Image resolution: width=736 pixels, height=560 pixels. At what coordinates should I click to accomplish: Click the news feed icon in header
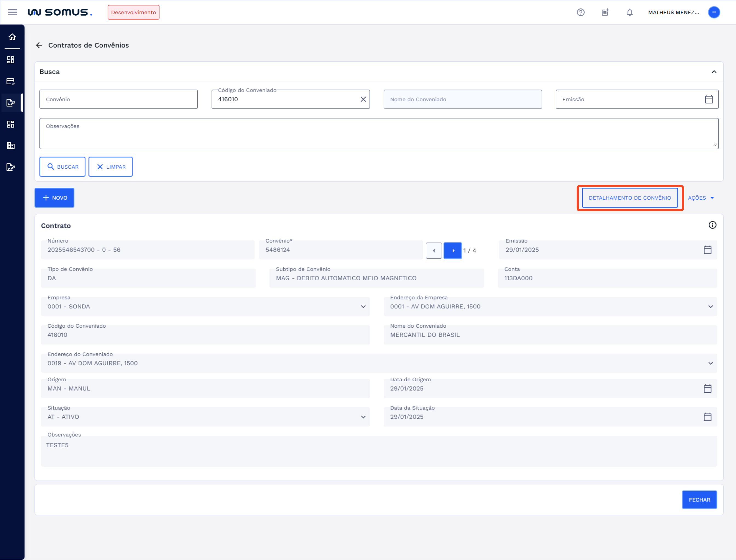605,12
